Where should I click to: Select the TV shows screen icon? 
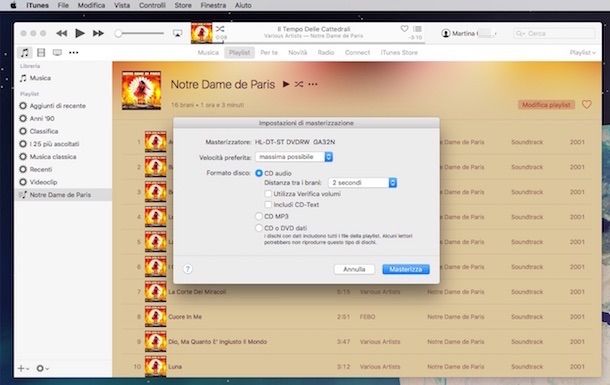point(57,52)
